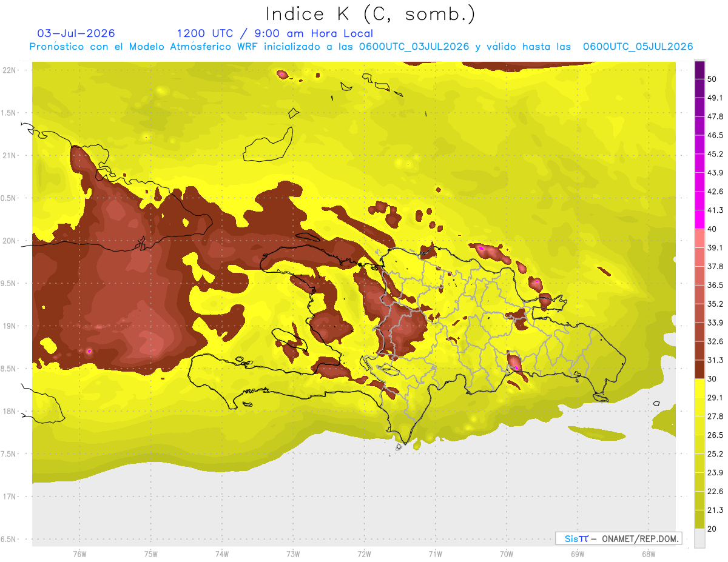Viewport: 728px width, 562px height.
Task: Click the colorbar value '42.6'
Action: [x=715, y=192]
